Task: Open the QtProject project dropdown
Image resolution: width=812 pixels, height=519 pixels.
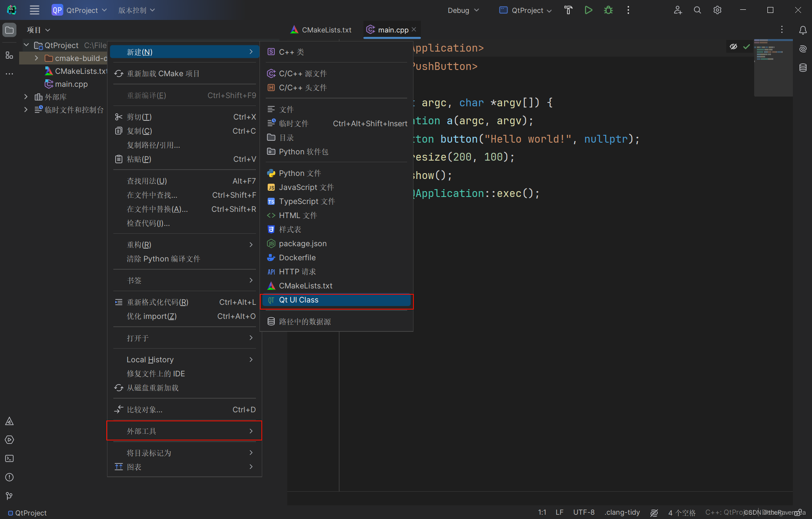Action: [79, 10]
